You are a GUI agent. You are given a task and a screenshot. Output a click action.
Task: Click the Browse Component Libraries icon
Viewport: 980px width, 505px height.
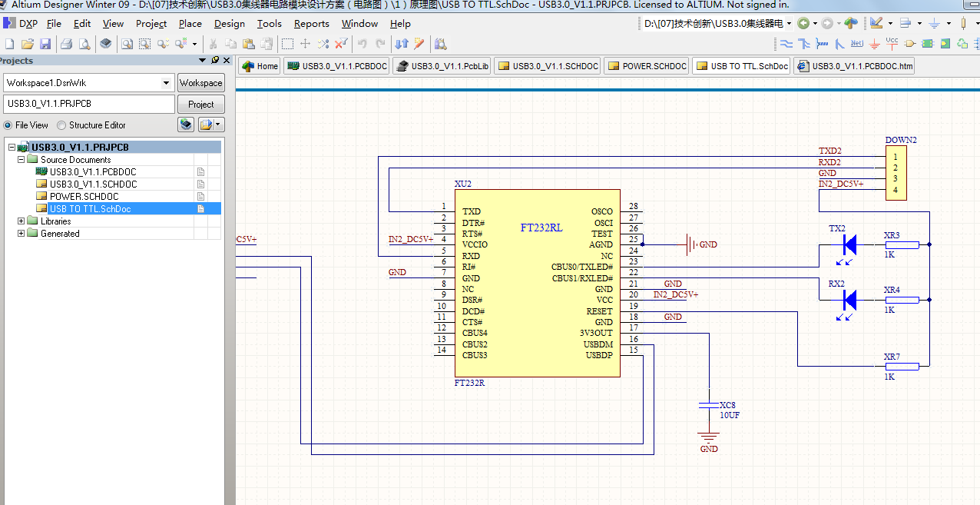click(x=439, y=44)
